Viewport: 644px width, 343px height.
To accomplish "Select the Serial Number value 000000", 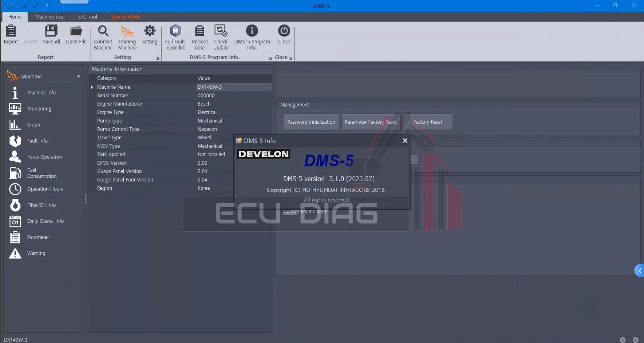I will point(206,96).
